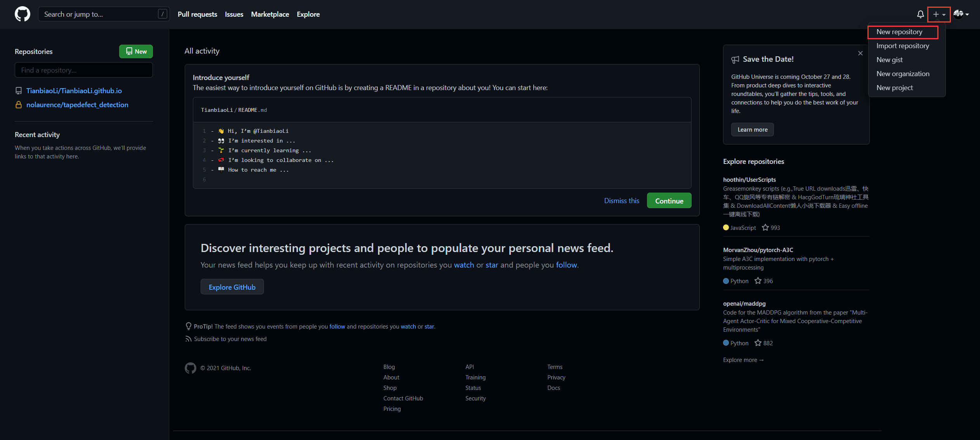Open openai/maddpg repository
Screen dimensions: 980x440
point(744,303)
